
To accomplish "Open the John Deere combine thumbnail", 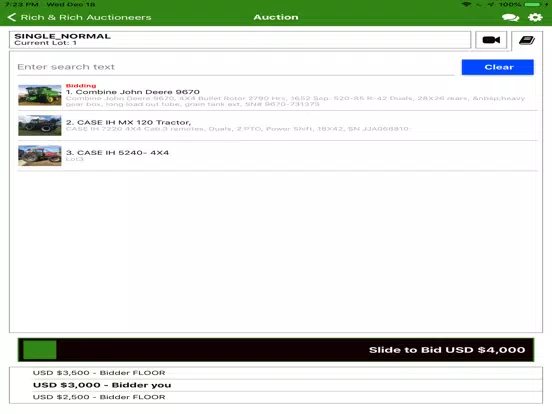I will pos(40,95).
